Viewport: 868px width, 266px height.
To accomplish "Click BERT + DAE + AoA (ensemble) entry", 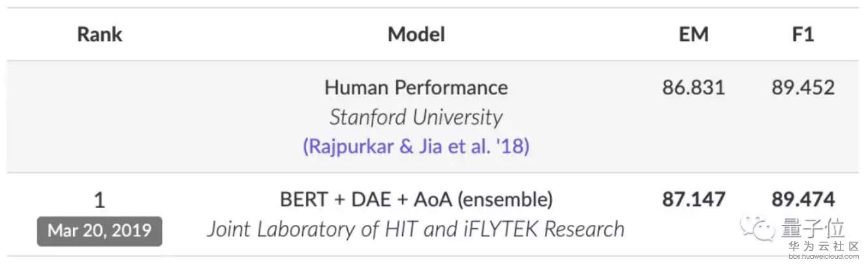I will (x=416, y=199).
